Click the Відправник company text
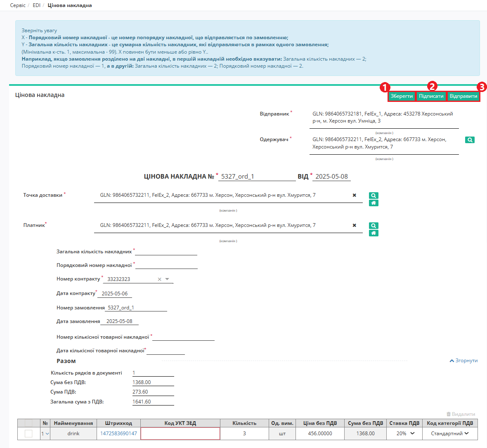The image size is (487, 448). click(383, 118)
